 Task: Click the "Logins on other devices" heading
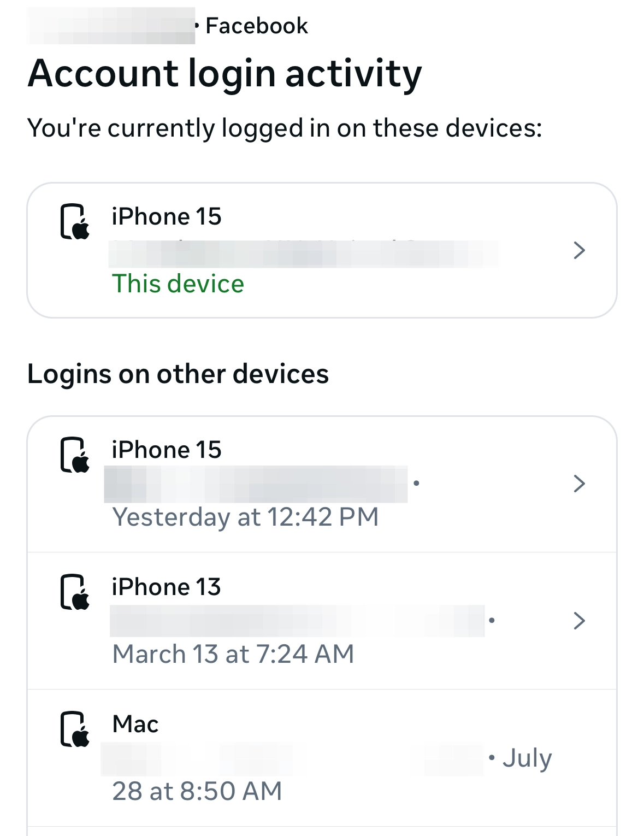(178, 374)
